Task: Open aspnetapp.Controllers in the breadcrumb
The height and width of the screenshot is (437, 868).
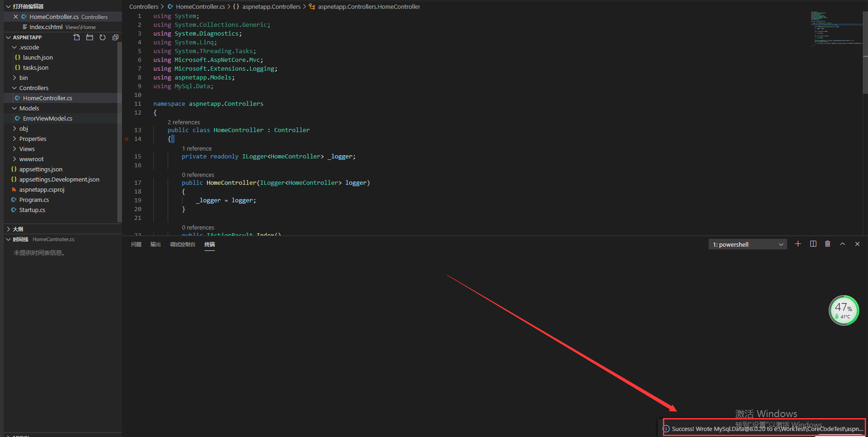Action: pos(271,6)
